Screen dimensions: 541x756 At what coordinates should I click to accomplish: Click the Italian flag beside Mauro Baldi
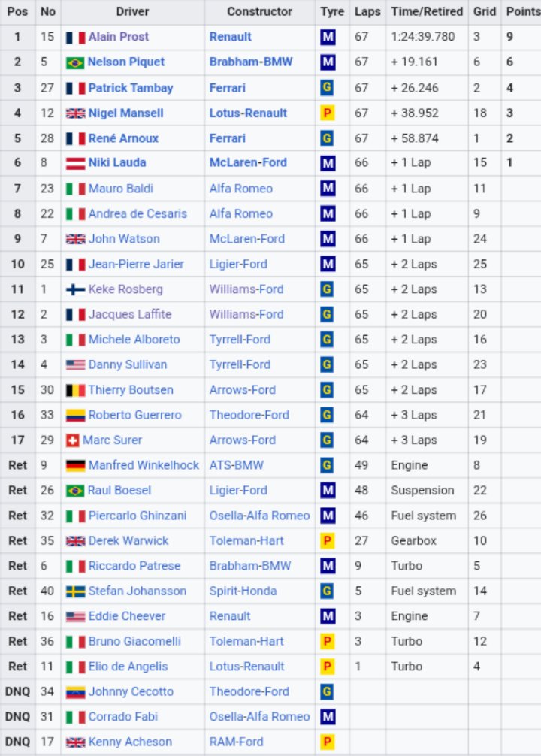coord(75,189)
